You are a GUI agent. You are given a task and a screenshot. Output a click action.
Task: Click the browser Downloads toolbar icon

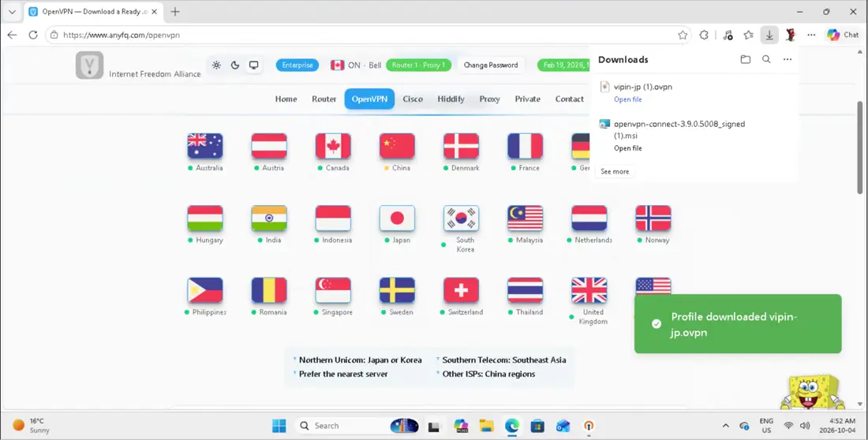pyautogui.click(x=769, y=35)
